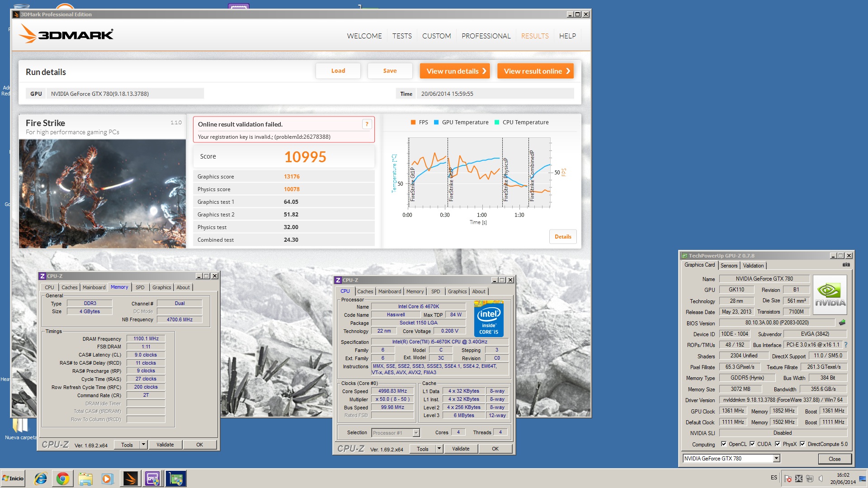Screen dimensions: 868x488
Task: Toggle the DirectCompute 5.0 checkbox
Action: coord(802,444)
